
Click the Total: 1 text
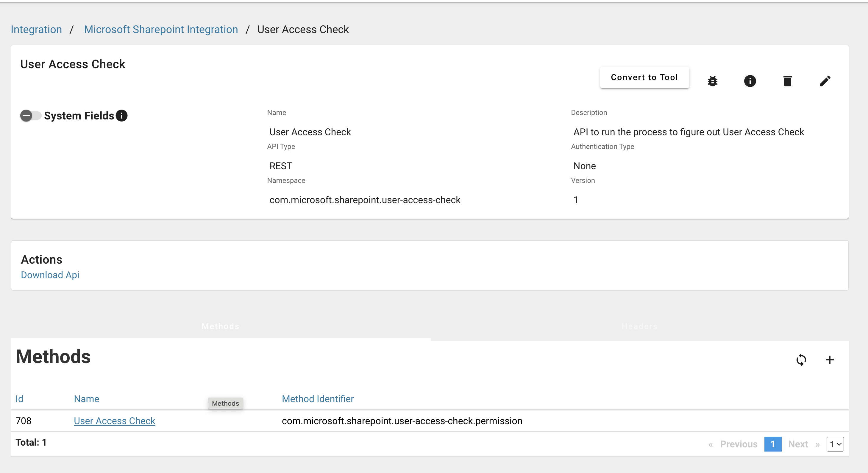31,442
